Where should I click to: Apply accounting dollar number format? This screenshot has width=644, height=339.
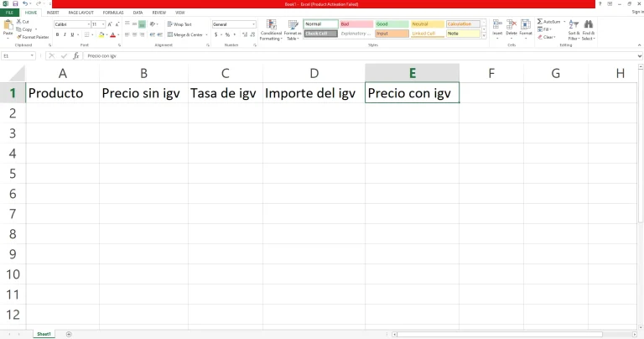coord(216,35)
